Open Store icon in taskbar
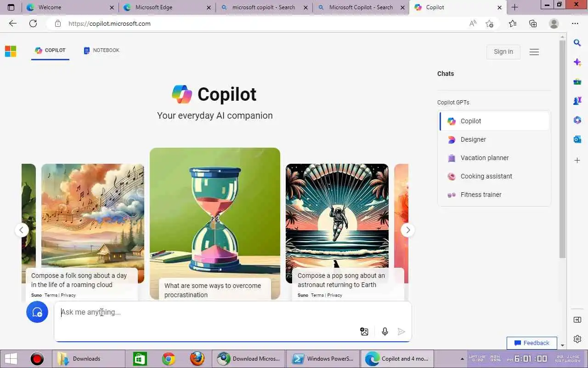This screenshot has width=588, height=368. click(140, 359)
